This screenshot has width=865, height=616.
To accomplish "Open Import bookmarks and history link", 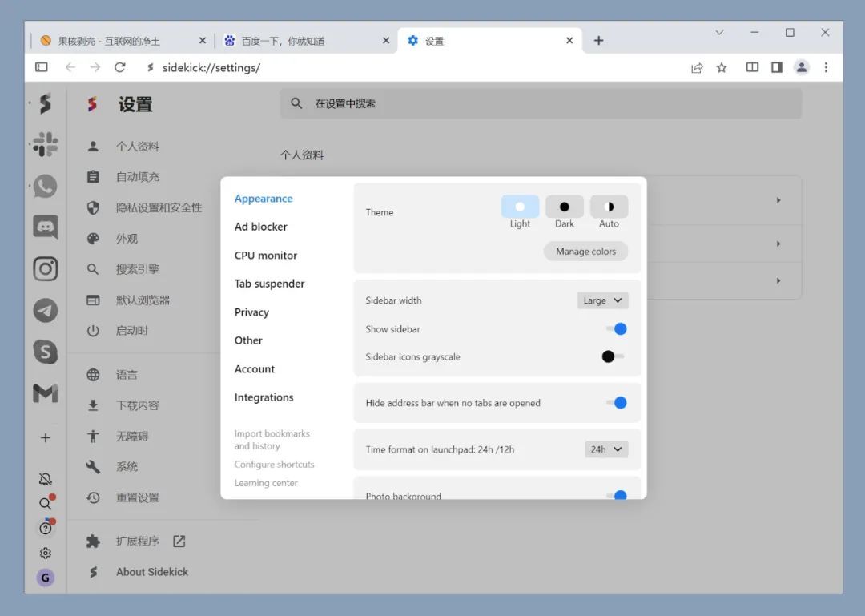I will (272, 439).
